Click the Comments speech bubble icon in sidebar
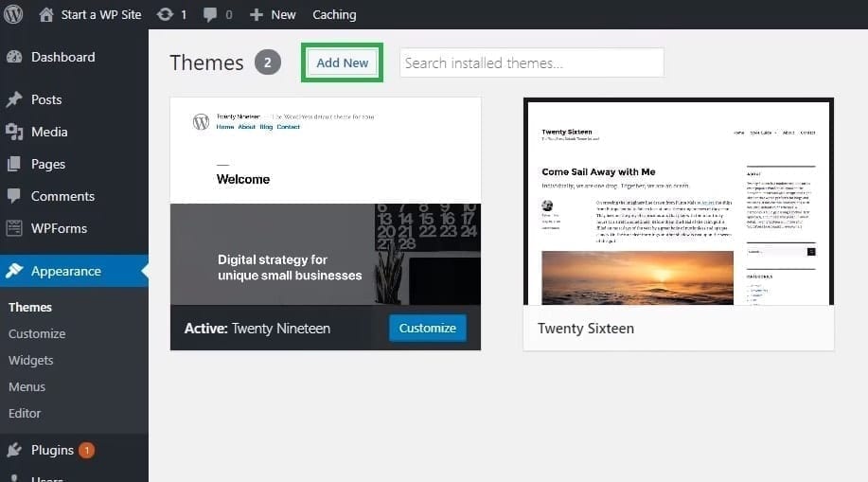The image size is (868, 482). coord(14,196)
